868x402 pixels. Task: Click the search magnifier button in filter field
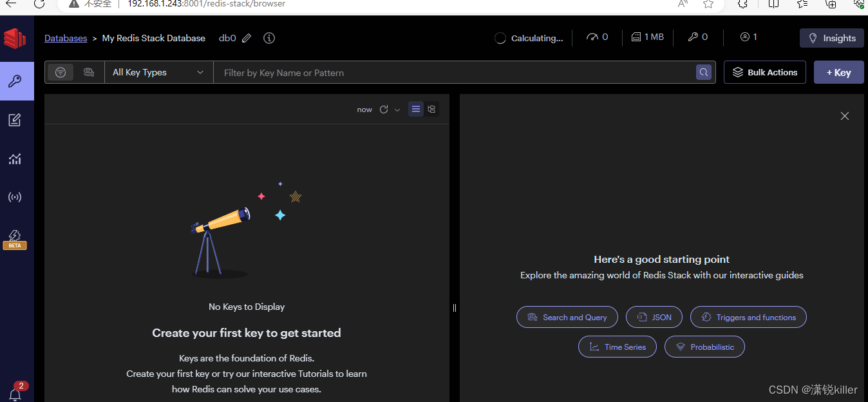coord(704,72)
